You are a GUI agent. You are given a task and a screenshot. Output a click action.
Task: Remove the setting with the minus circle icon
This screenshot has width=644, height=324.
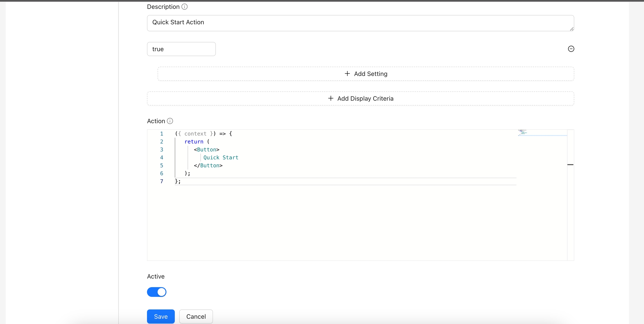coord(571,49)
